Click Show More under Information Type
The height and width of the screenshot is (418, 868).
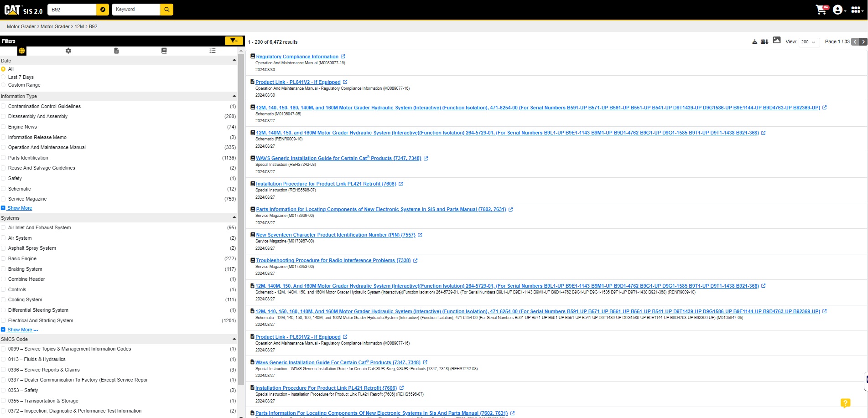(20, 208)
